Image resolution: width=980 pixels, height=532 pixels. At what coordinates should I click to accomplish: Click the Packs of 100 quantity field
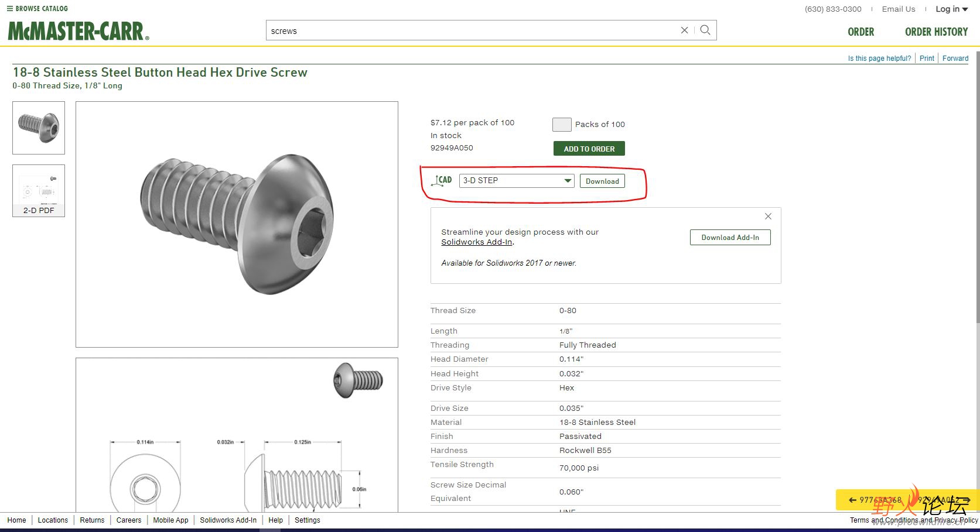click(x=562, y=124)
